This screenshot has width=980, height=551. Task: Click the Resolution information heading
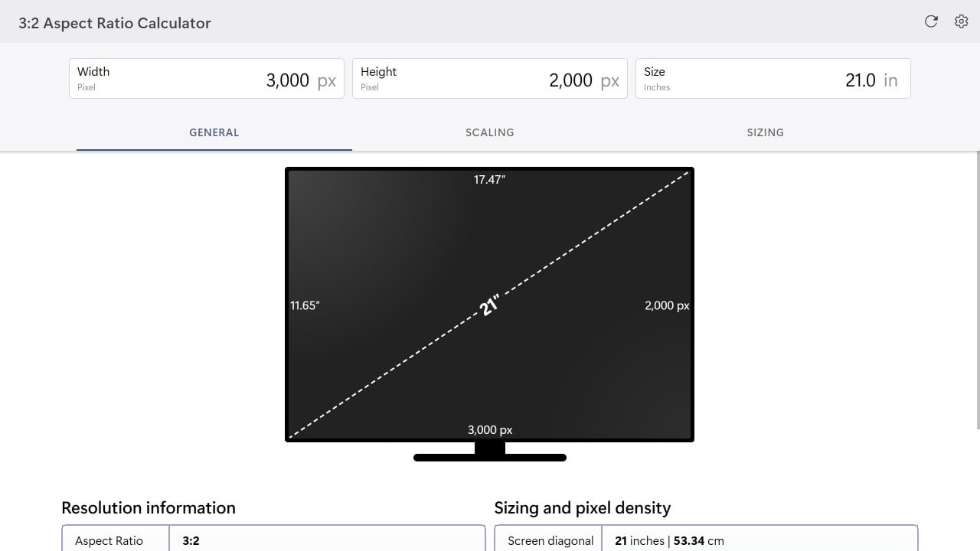coord(148,507)
